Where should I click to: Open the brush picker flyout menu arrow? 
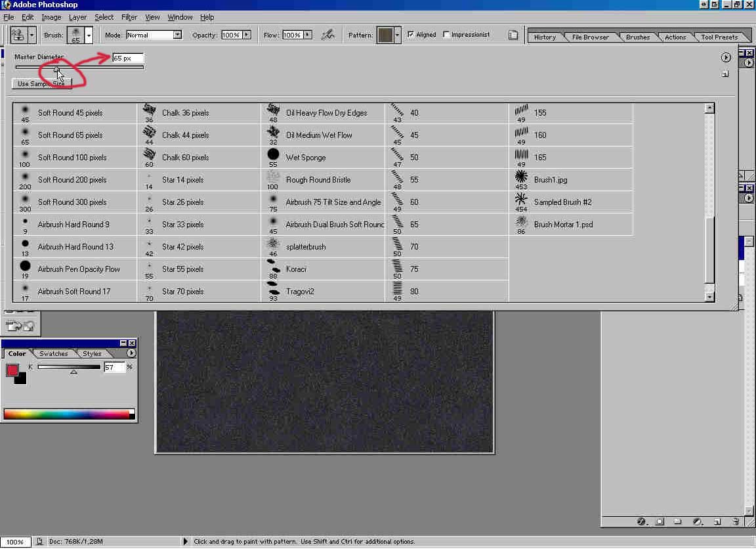click(x=726, y=58)
